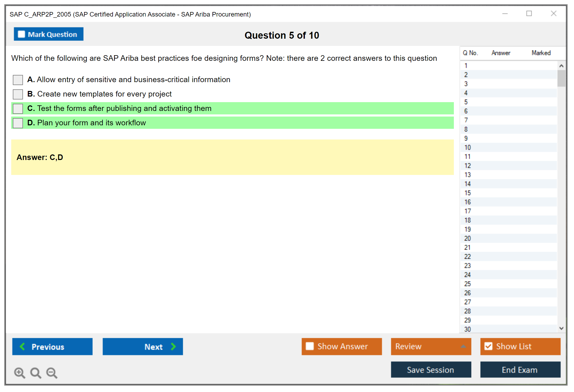574x392 pixels.
Task: Select question 10 in the list
Action: (467, 147)
